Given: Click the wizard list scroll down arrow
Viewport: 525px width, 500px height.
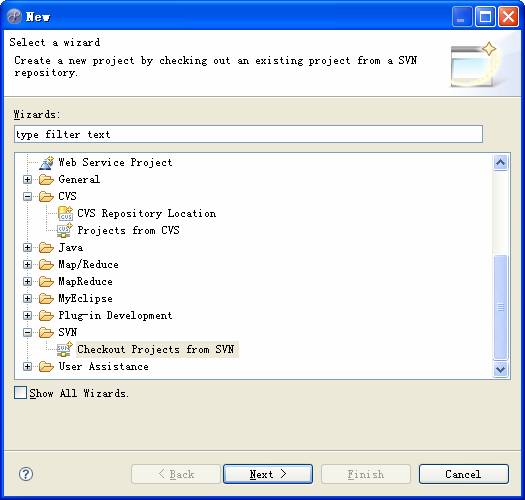Looking at the screenshot, I should click(x=501, y=369).
